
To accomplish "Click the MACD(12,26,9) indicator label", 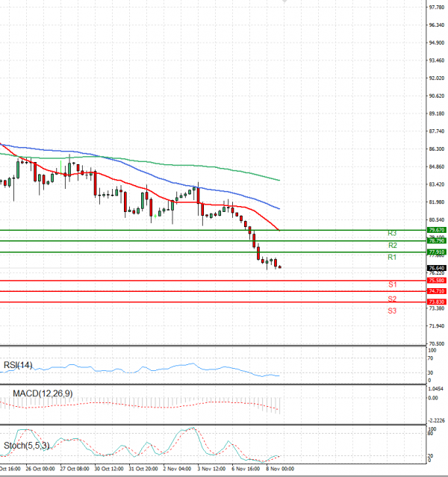I will 43,393.
